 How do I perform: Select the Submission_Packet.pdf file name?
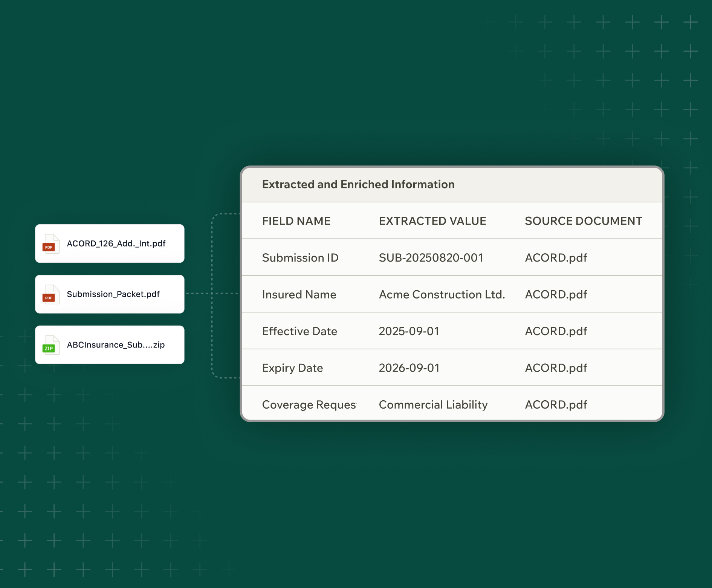click(x=113, y=294)
